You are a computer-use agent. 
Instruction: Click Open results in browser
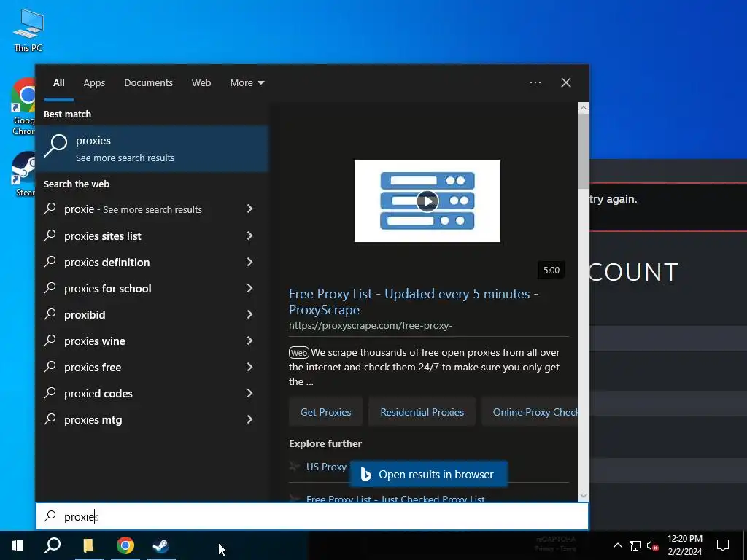click(429, 474)
